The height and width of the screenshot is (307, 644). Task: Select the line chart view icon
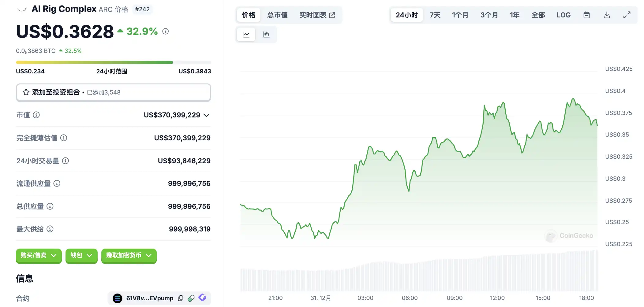[246, 34]
